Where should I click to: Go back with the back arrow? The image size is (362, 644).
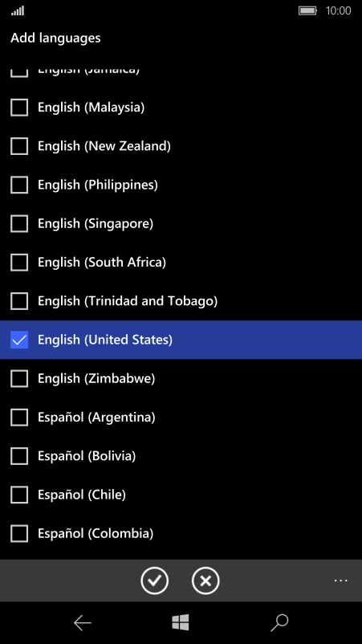click(82, 623)
